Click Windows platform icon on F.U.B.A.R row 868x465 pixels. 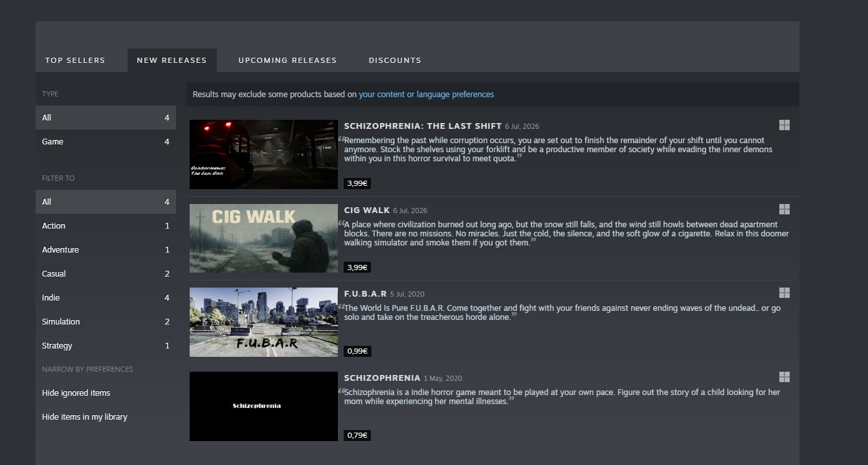tap(784, 293)
